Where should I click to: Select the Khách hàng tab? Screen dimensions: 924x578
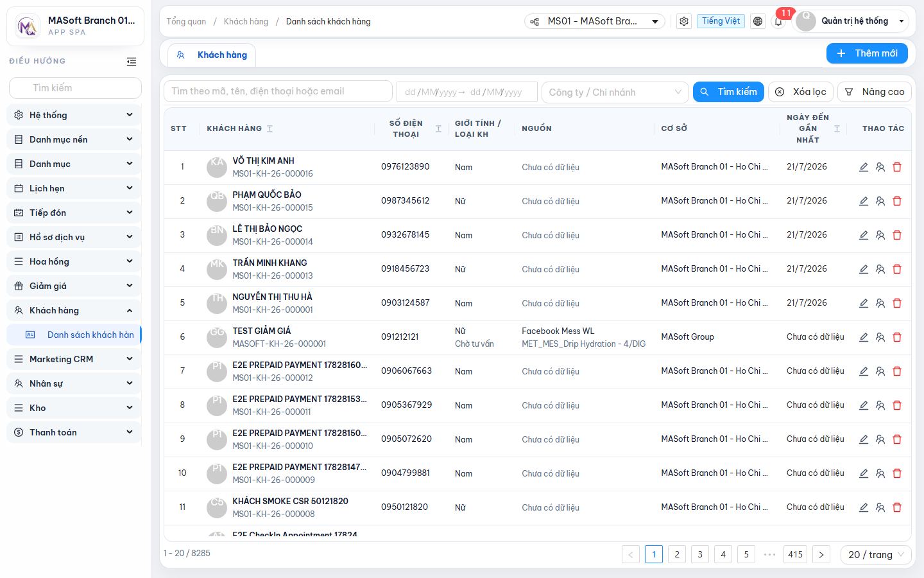click(212, 55)
